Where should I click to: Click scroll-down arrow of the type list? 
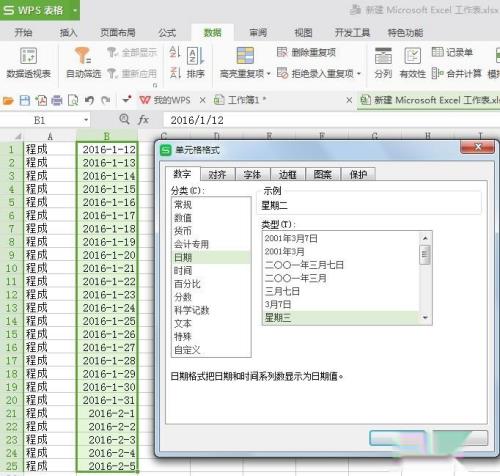(x=425, y=318)
